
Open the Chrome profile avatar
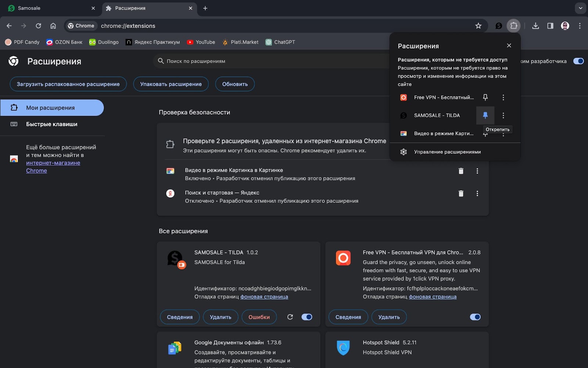coord(565,26)
